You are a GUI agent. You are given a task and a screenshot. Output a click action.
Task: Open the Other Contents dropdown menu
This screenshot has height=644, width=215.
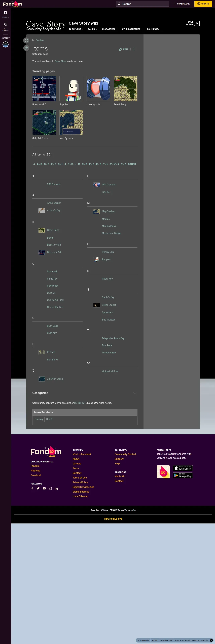(132, 29)
